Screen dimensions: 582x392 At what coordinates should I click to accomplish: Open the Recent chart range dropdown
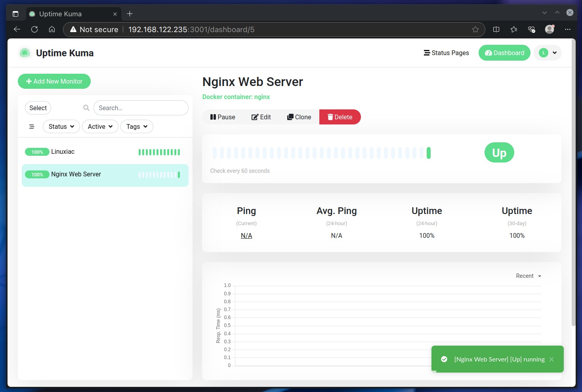[x=529, y=276]
